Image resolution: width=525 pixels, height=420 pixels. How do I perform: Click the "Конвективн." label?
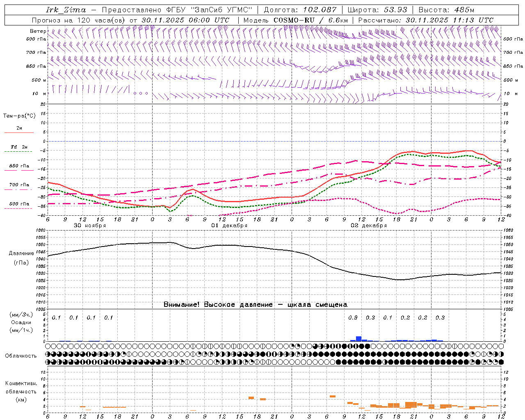(21, 383)
